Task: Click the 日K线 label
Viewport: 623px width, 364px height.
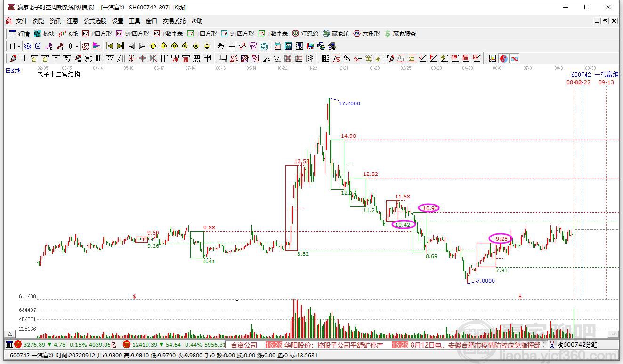Action: [x=13, y=71]
